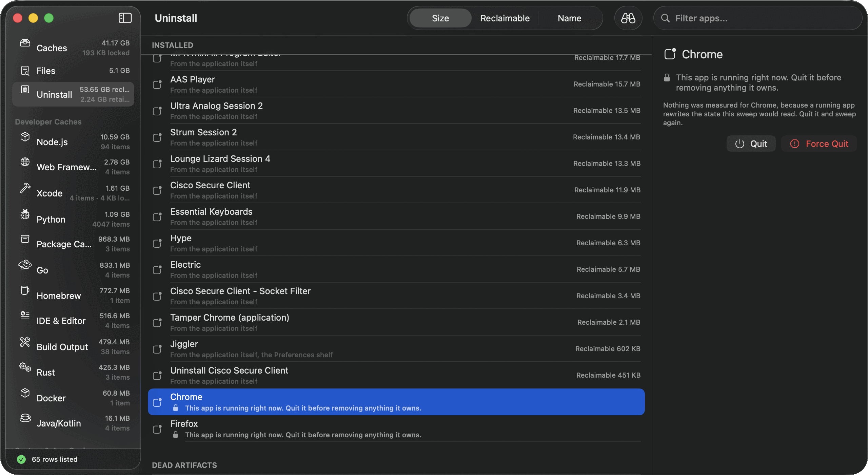Click the app icon beside Strum Session 2
868x475 pixels.
tap(157, 137)
